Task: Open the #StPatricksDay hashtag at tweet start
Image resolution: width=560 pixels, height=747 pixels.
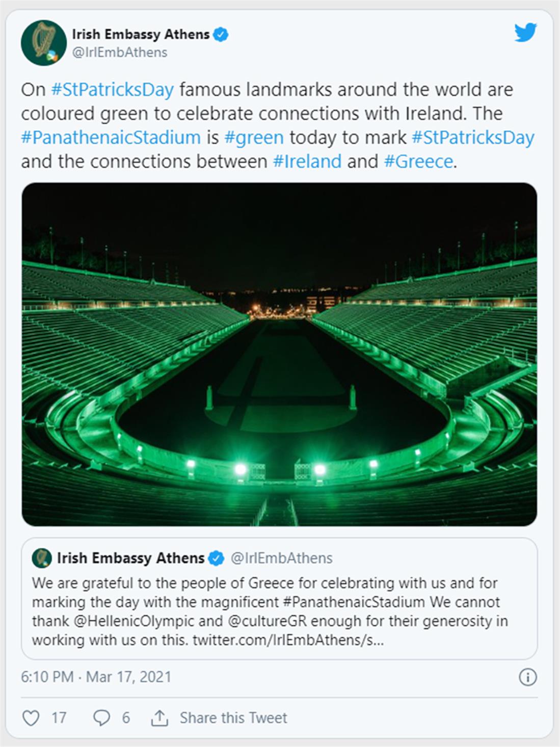Action: tap(113, 90)
